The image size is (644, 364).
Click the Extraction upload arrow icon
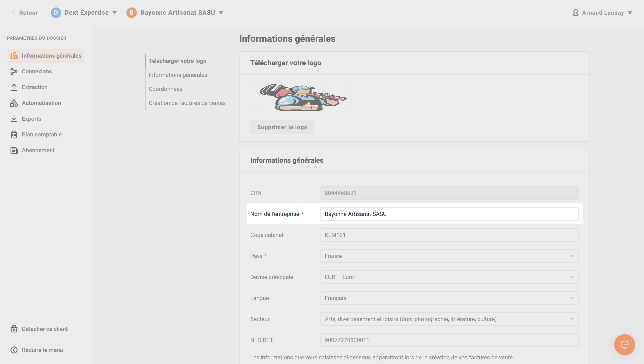(14, 87)
